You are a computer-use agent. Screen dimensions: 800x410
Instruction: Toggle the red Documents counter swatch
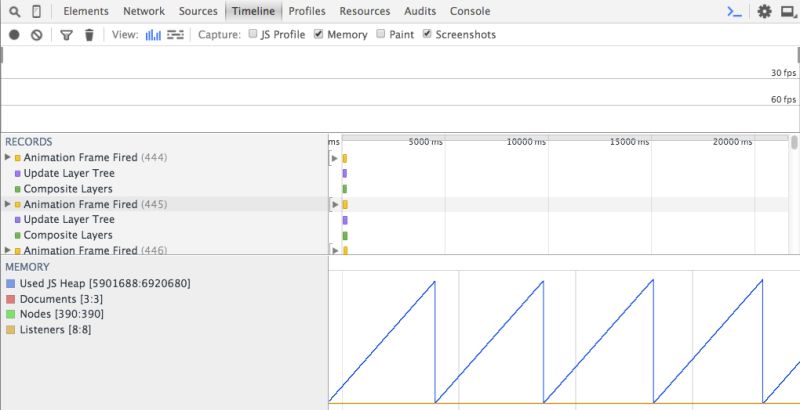[x=11, y=299]
